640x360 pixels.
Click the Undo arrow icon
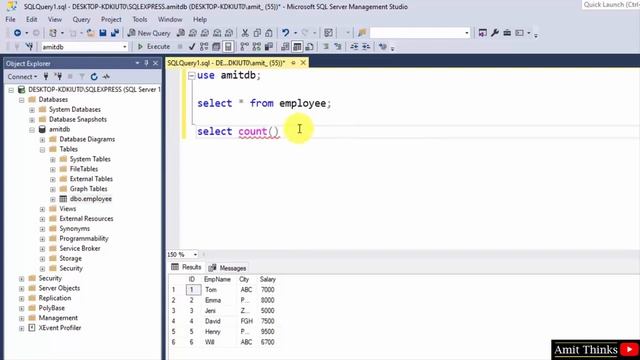(286, 33)
